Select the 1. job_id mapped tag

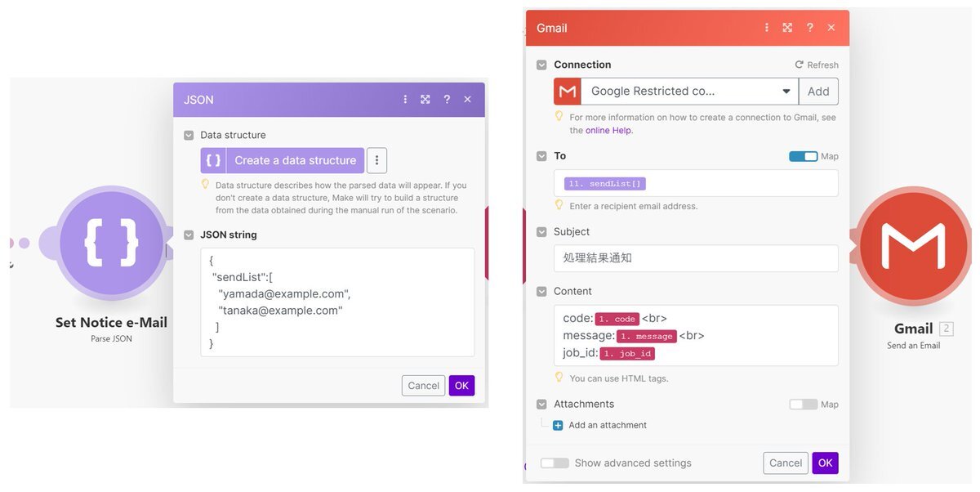[x=627, y=354]
